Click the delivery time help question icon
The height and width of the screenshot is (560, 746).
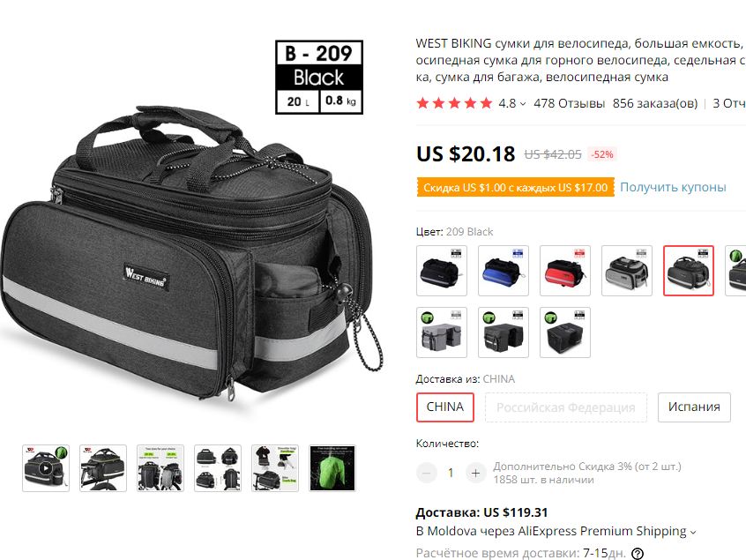pos(637,553)
